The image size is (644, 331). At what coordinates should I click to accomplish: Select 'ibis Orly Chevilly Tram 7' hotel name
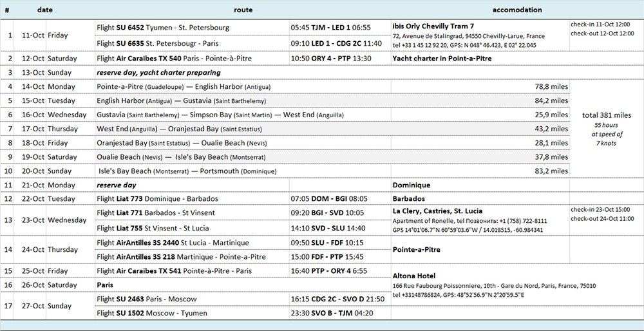[433, 26]
